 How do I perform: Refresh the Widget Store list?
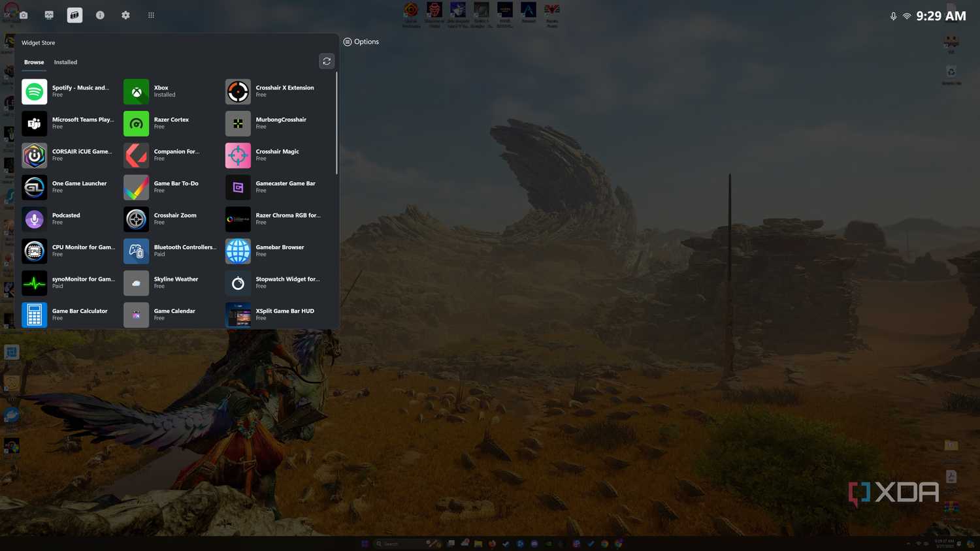click(327, 61)
